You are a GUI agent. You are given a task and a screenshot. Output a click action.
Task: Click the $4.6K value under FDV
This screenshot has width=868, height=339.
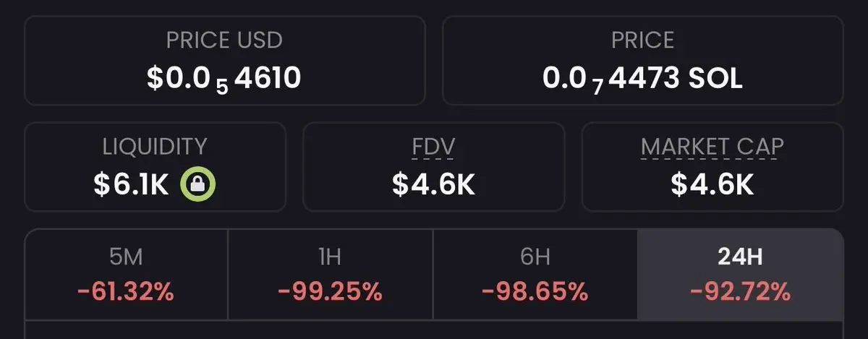click(x=433, y=185)
